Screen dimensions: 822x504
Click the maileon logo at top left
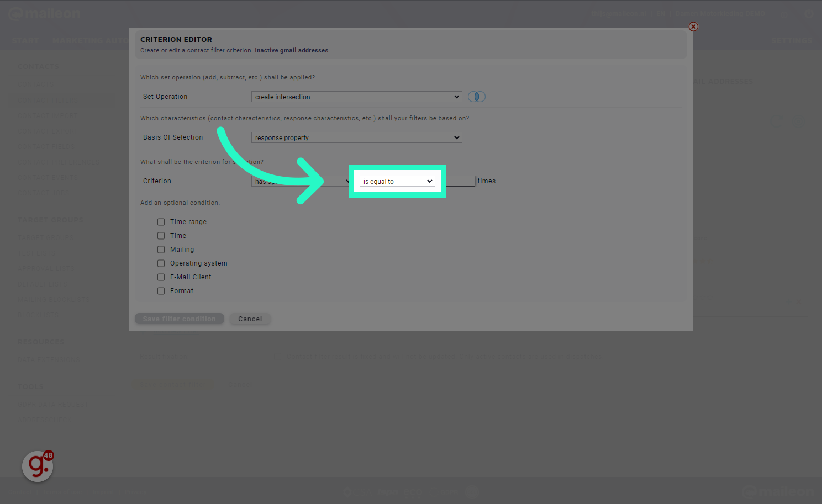(45, 13)
